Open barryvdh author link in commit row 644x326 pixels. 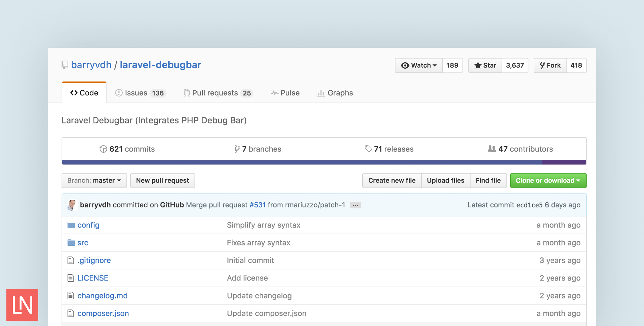tap(95, 205)
